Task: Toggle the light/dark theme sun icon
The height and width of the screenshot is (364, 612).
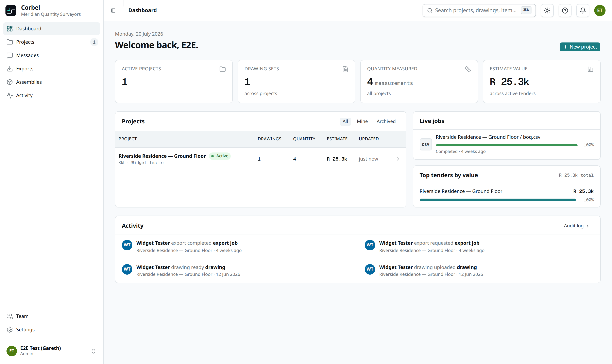Action: pyautogui.click(x=547, y=11)
